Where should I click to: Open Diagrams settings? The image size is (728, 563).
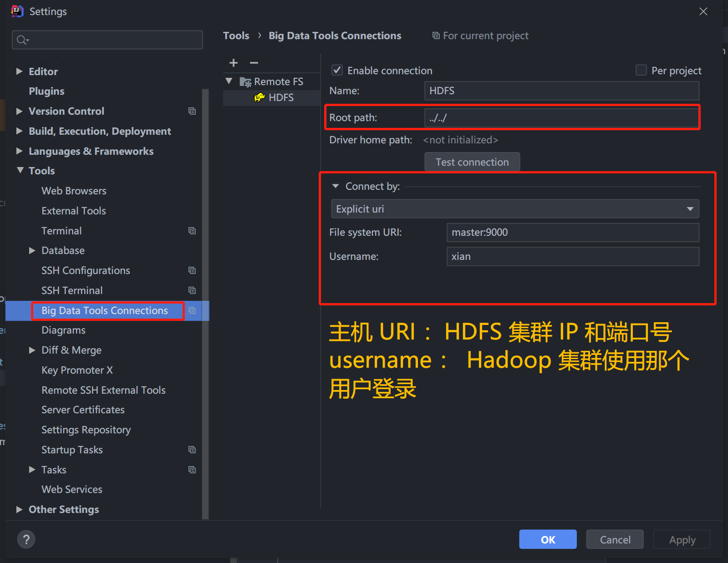point(63,330)
